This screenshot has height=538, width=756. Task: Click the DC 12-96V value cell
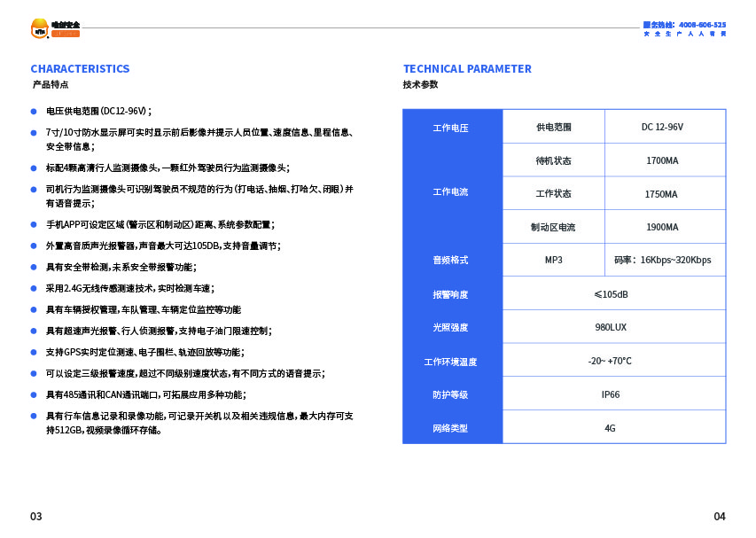pyautogui.click(x=663, y=128)
